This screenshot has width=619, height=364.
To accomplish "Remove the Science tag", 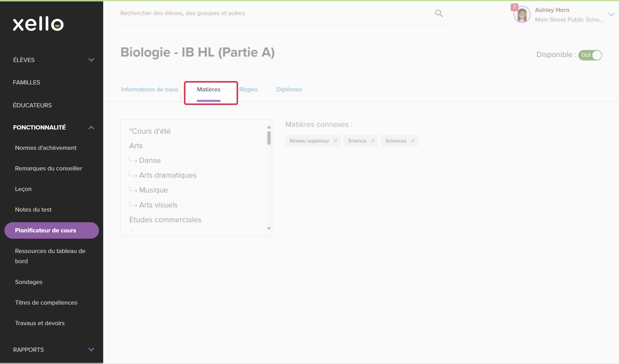I will click(373, 141).
